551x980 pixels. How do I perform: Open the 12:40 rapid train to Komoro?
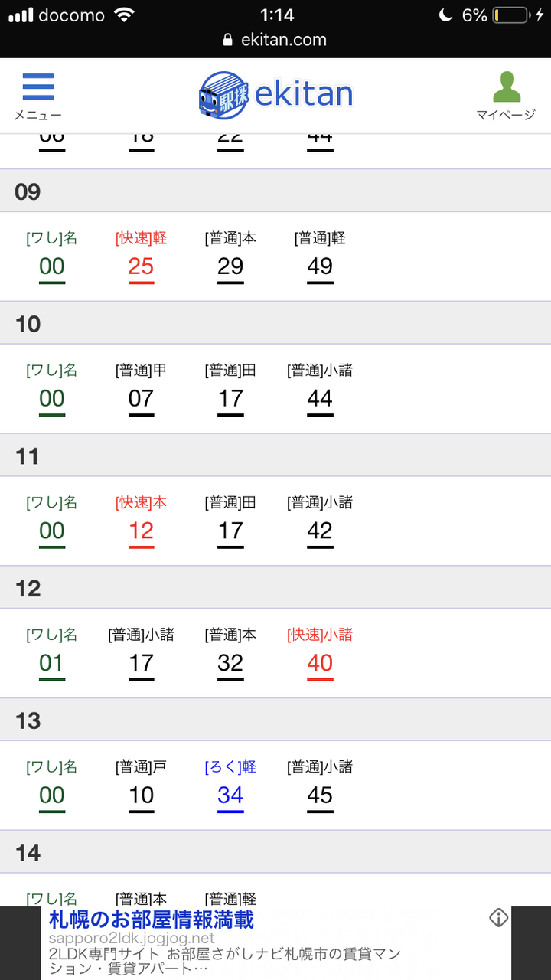pyautogui.click(x=320, y=663)
